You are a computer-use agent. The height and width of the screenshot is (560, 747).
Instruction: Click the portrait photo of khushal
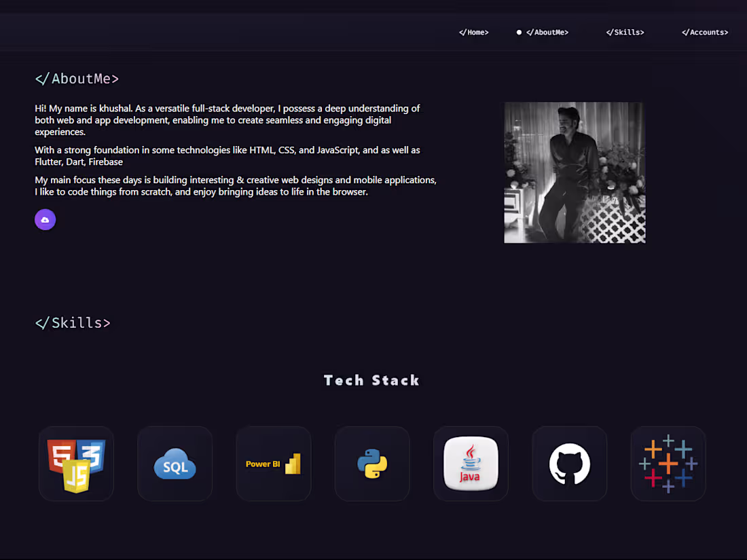point(575,172)
